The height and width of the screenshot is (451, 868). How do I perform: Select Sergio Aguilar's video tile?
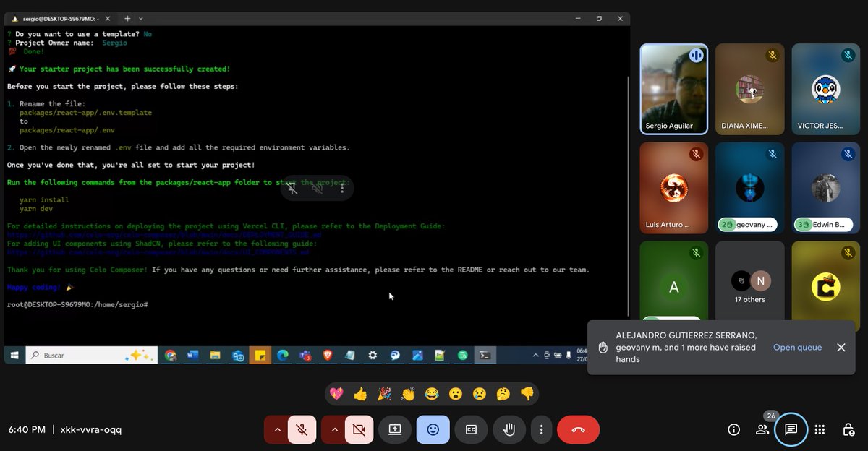coord(674,89)
